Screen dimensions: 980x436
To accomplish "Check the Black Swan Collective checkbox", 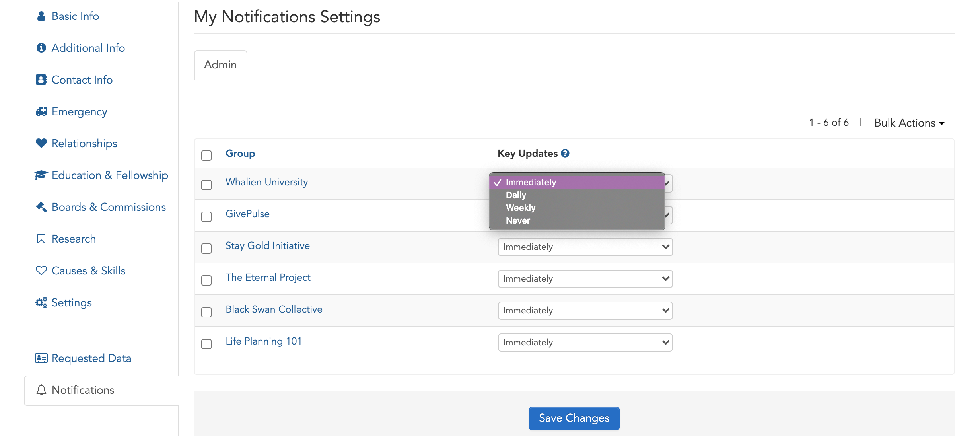I will click(206, 312).
